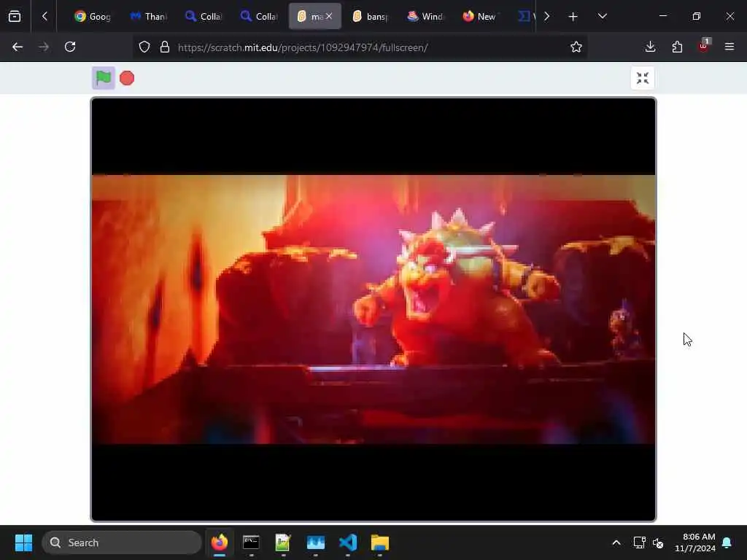Click the green flag to start project
This screenshot has width=747, height=560.
[x=104, y=77]
